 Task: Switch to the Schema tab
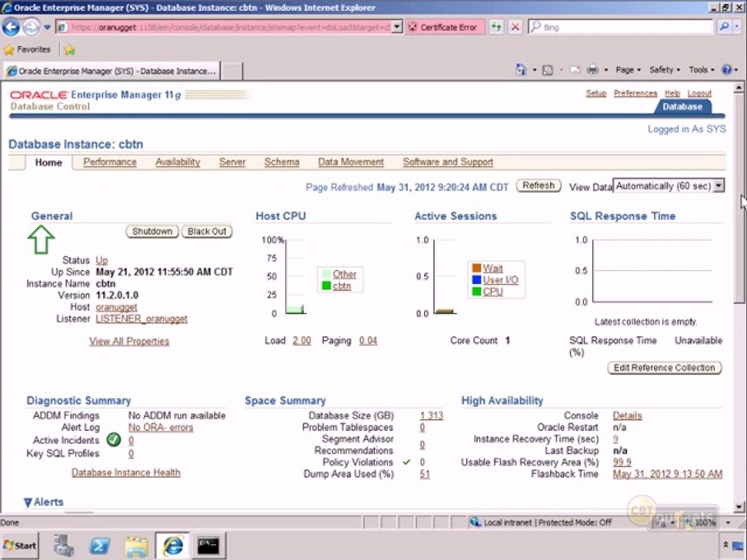282,162
